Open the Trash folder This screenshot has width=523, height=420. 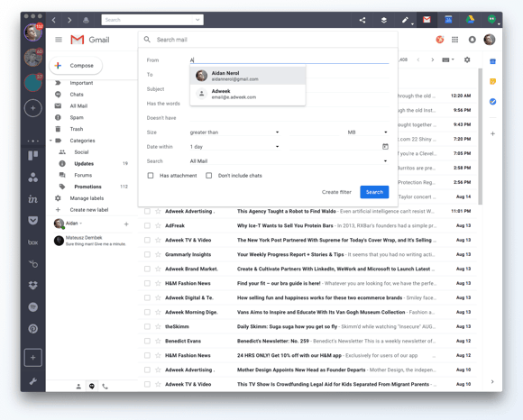pos(77,129)
